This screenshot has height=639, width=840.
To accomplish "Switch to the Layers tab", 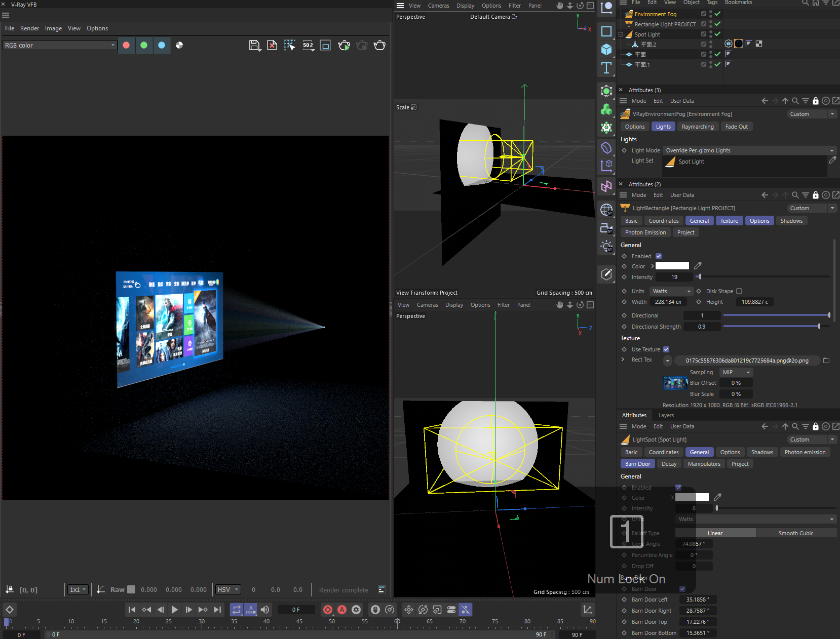I will coord(666,415).
